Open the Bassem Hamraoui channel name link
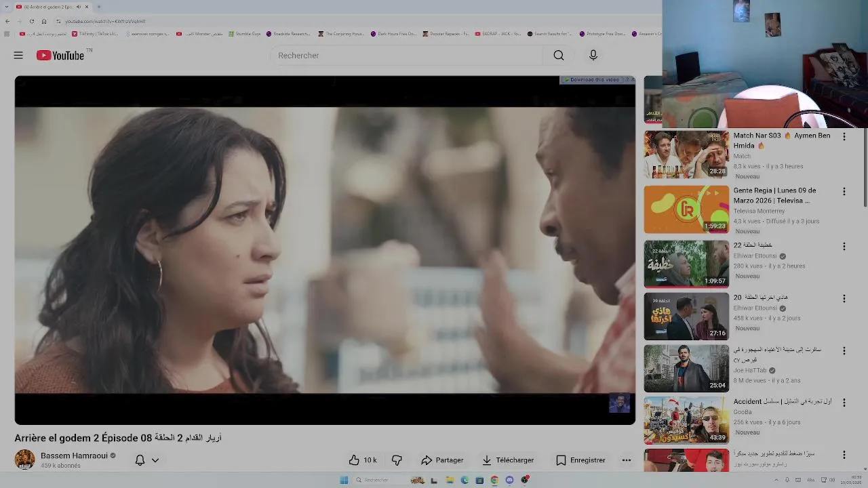Viewport: 868px width, 488px height. click(x=74, y=456)
